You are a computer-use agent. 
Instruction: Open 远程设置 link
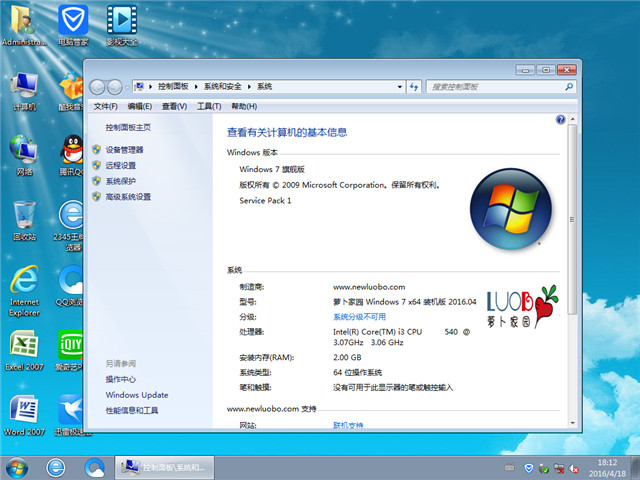pyautogui.click(x=121, y=165)
